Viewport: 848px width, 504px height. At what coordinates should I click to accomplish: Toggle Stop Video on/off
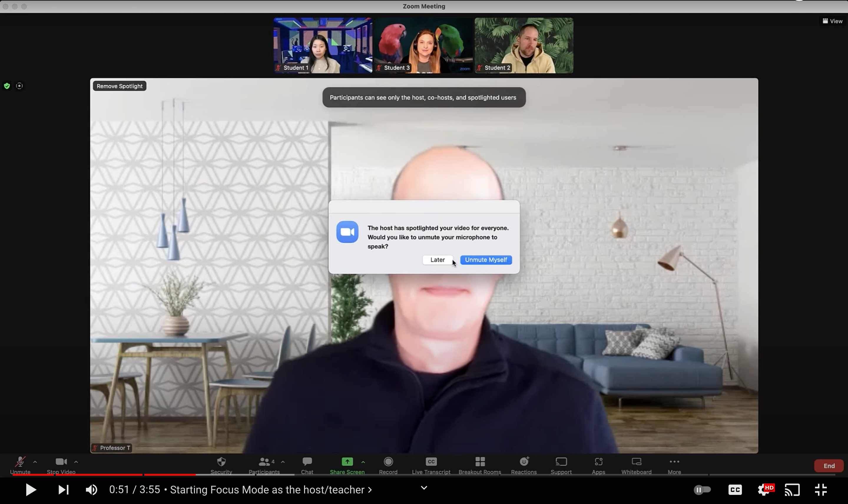click(61, 465)
